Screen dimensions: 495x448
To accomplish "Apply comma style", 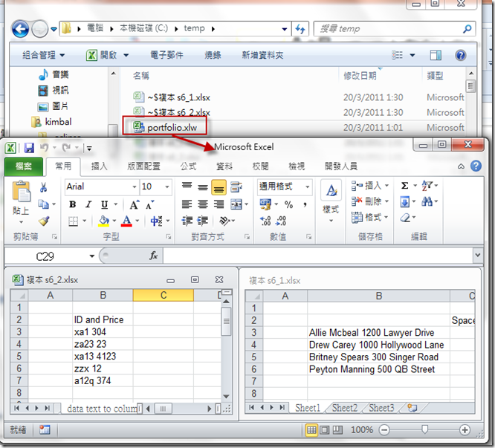I will 305,204.
